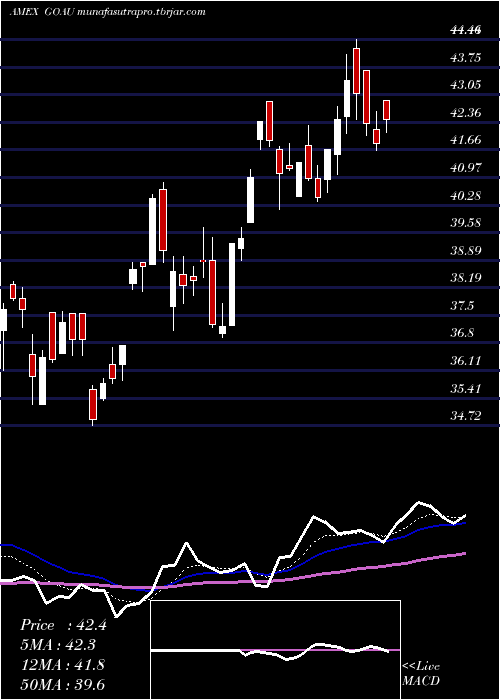Click the 43.75 price axis label
The image size is (500, 700).
coord(466,58)
